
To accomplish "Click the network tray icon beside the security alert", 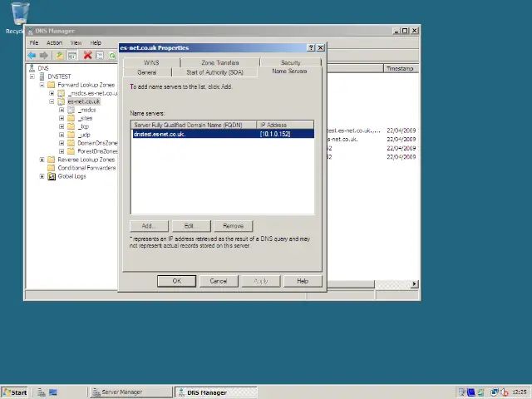I will (494, 392).
